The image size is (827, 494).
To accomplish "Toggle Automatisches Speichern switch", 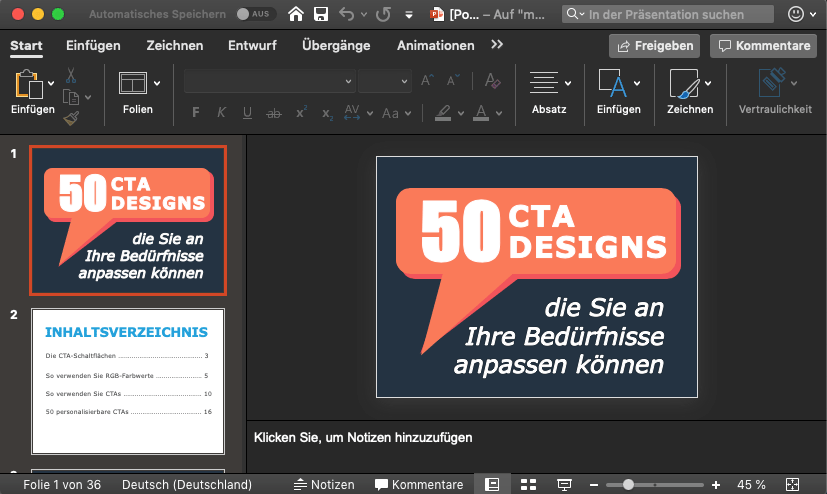I will coord(256,14).
